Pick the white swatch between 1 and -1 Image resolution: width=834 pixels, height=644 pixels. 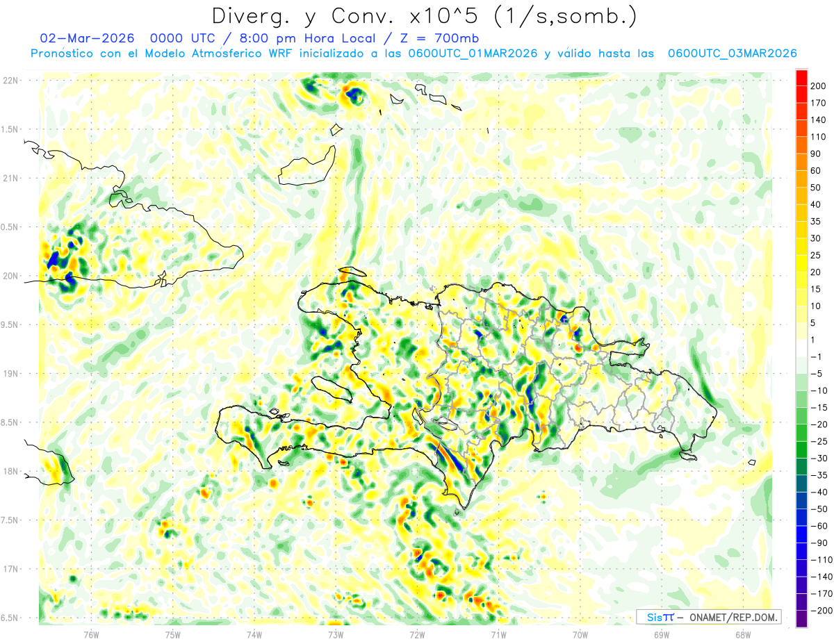pos(801,349)
